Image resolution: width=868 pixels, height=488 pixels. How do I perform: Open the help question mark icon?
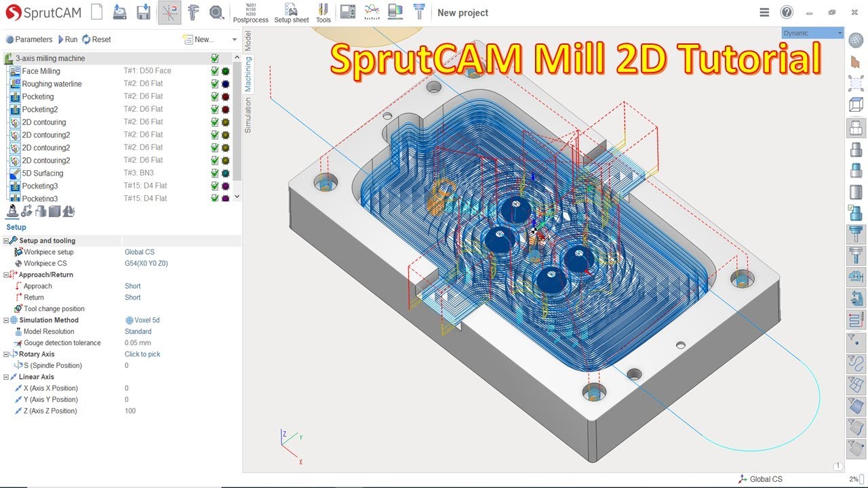coord(787,12)
